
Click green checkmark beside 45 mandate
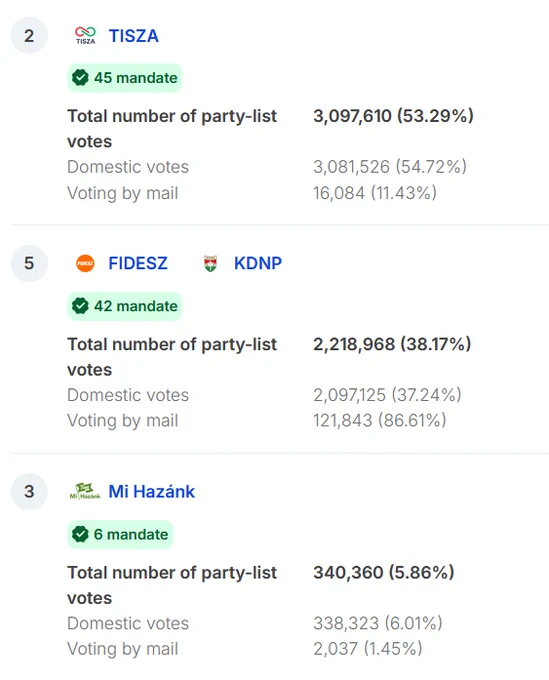(x=80, y=78)
